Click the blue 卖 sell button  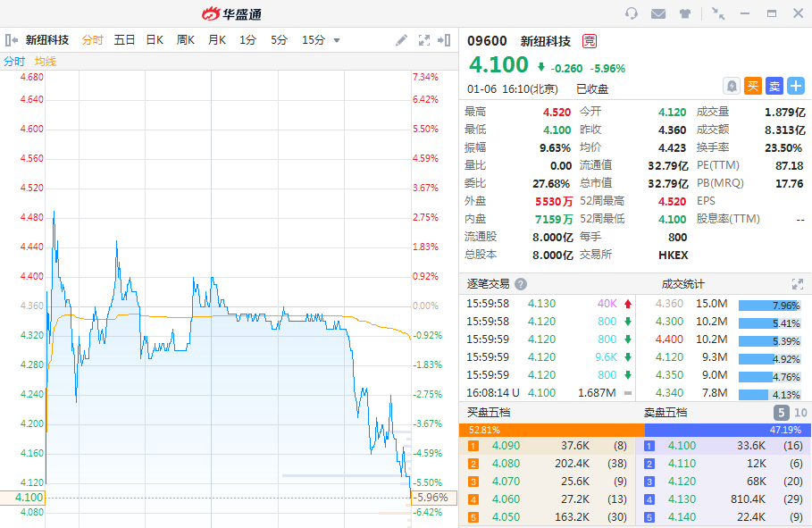(774, 86)
